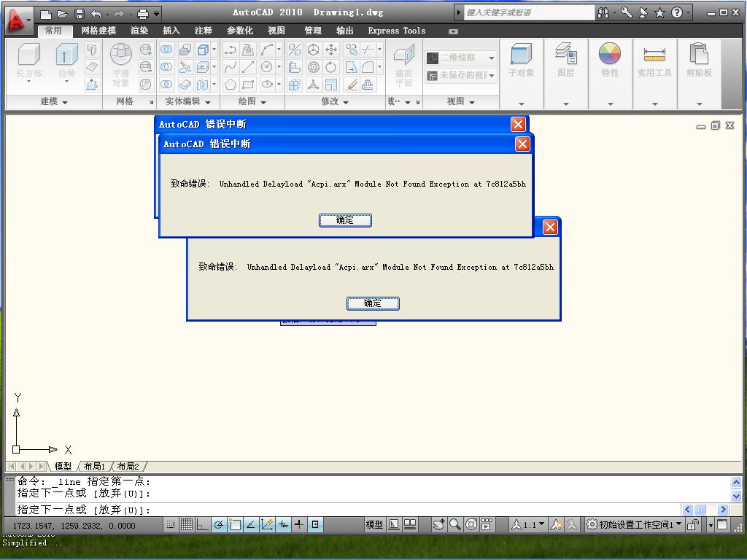Viewport: 747px width, 560px height.
Task: Click 确定 in the front error dialog
Action: [345, 220]
